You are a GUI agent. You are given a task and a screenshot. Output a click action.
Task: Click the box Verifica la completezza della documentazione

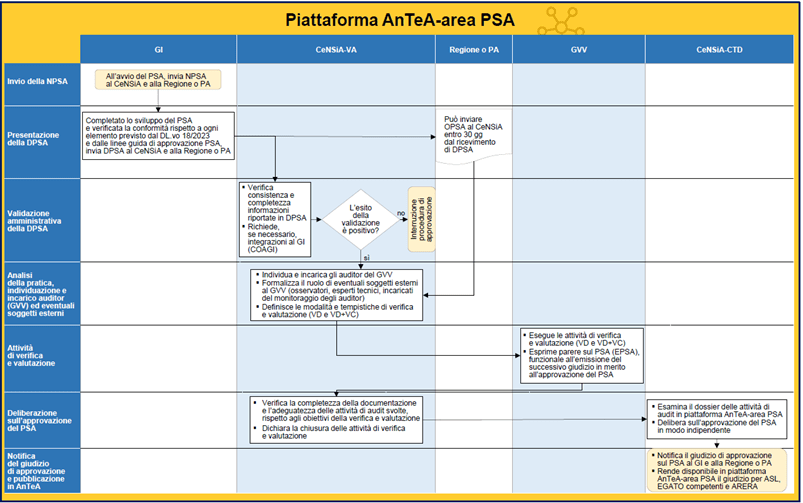pos(336,420)
